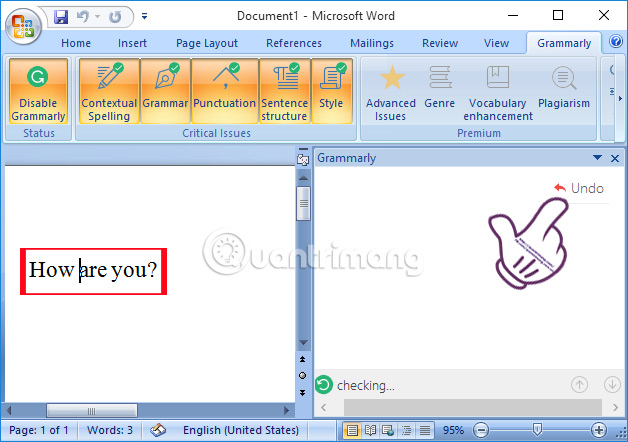This screenshot has width=628, height=442.
Task: Toggle Grammar checks
Action: [x=165, y=91]
